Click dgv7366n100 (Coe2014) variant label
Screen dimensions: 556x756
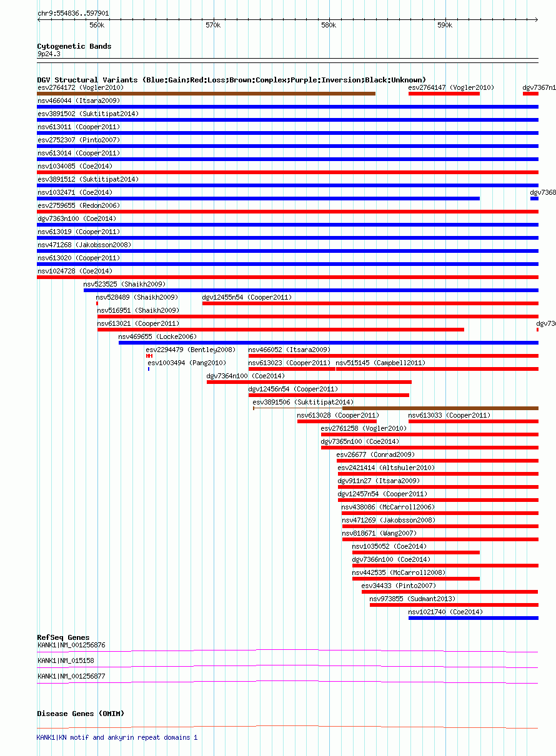tap(391, 559)
